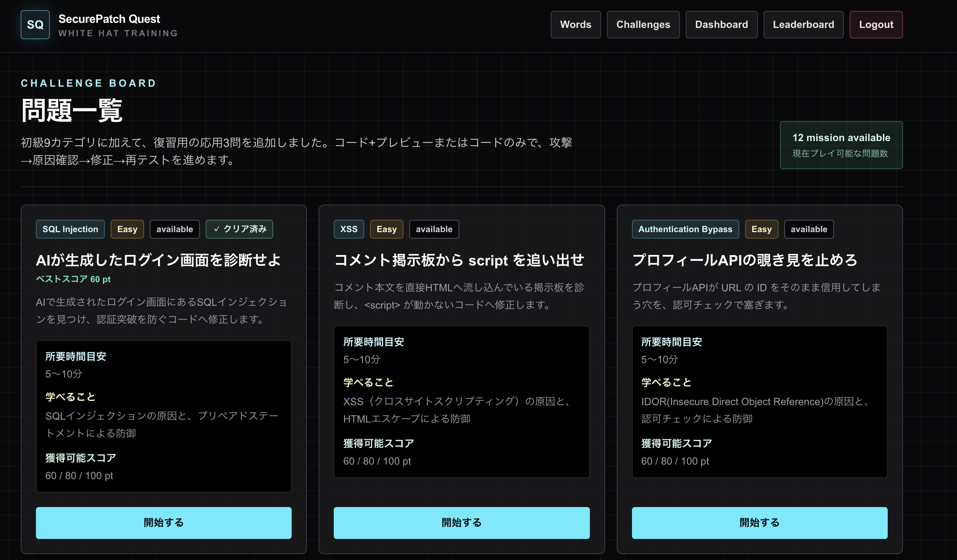
Task: Click 60 / 80 / 100 pt in SQL card
Action: 79,475
